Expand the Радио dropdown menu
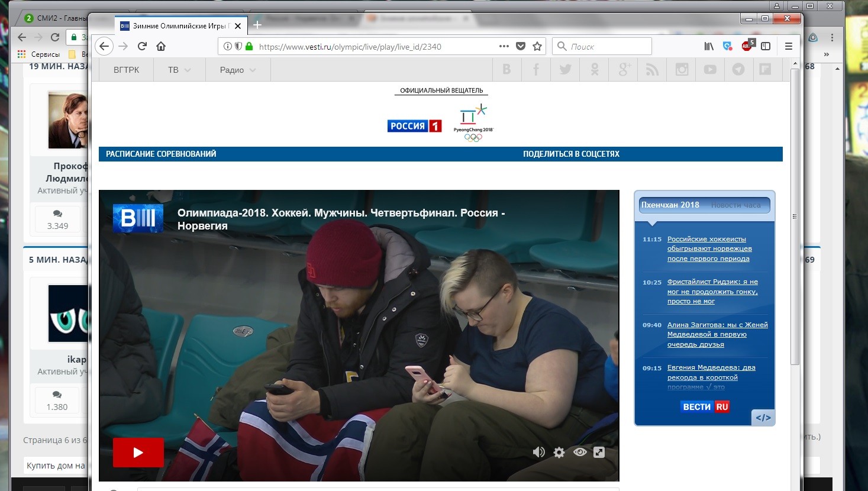The height and width of the screenshot is (491, 868). click(238, 70)
